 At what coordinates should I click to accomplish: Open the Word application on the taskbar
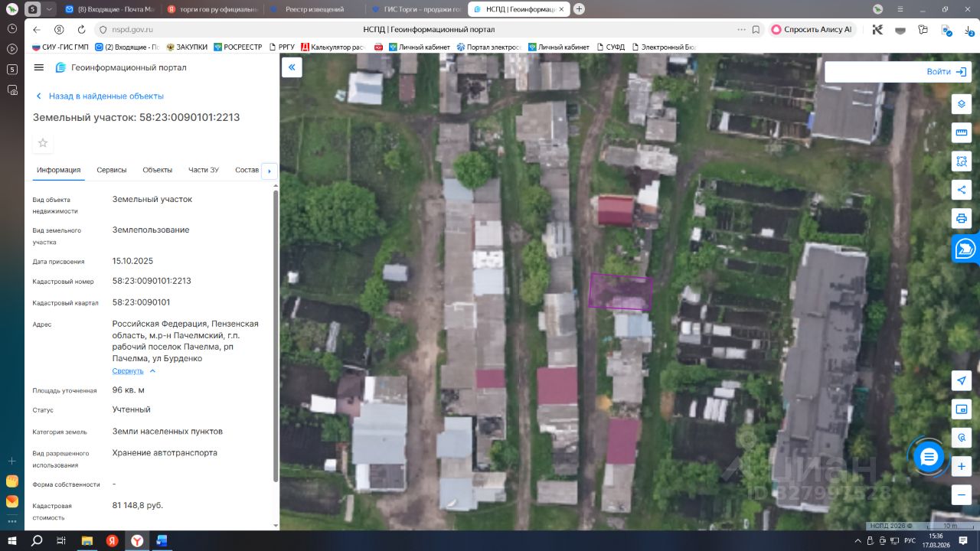pos(162,540)
